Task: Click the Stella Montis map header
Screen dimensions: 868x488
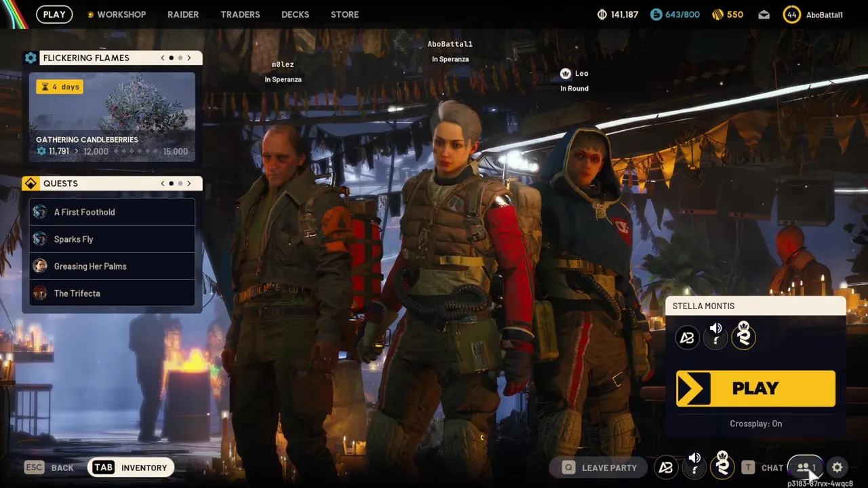Action: [755, 306]
